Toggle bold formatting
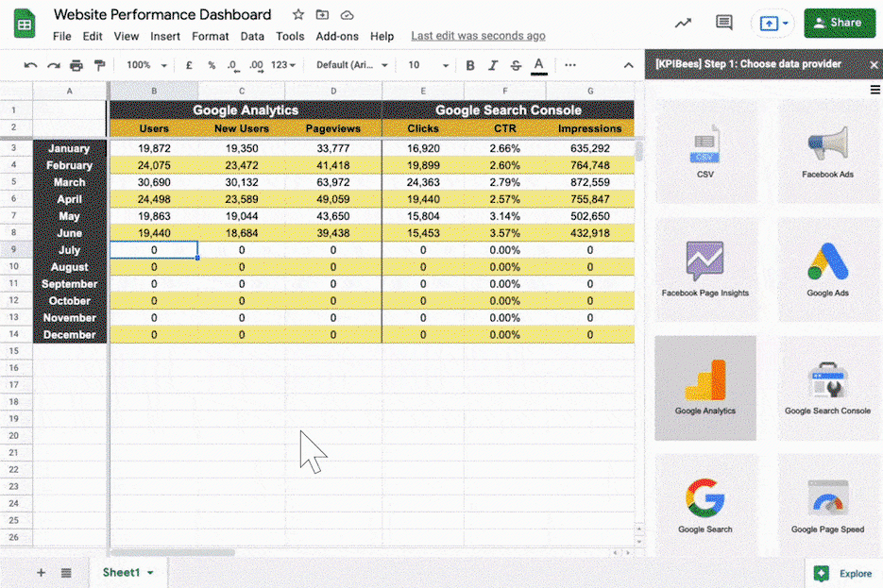883x588 pixels. tap(469, 64)
